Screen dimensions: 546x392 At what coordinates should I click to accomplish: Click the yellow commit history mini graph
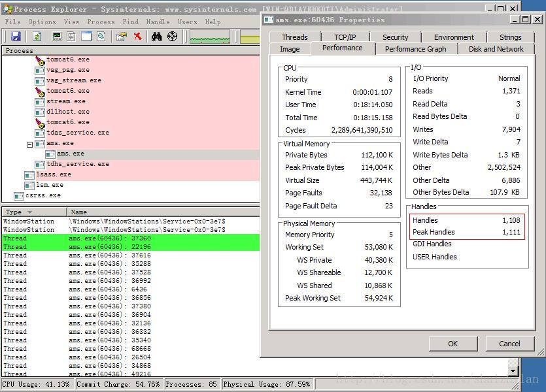[x=250, y=37]
